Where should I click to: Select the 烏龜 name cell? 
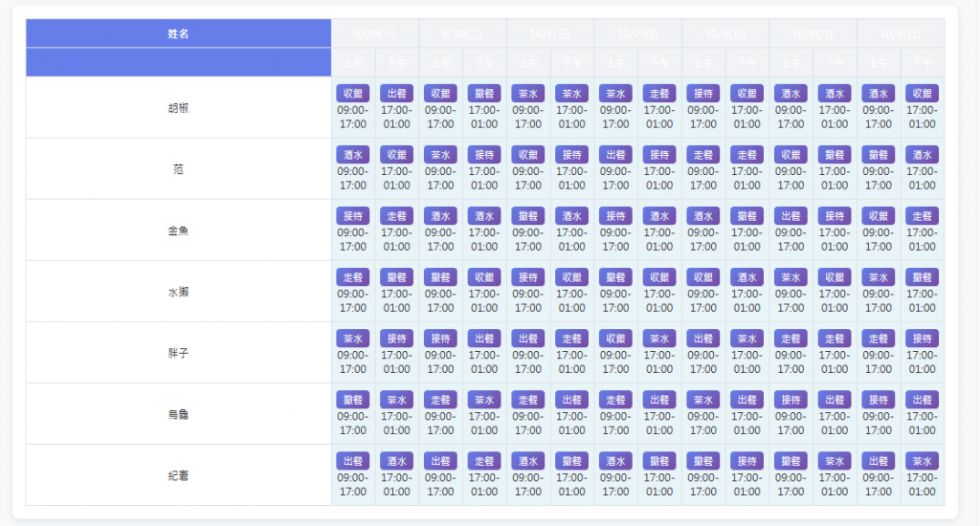[178, 413]
